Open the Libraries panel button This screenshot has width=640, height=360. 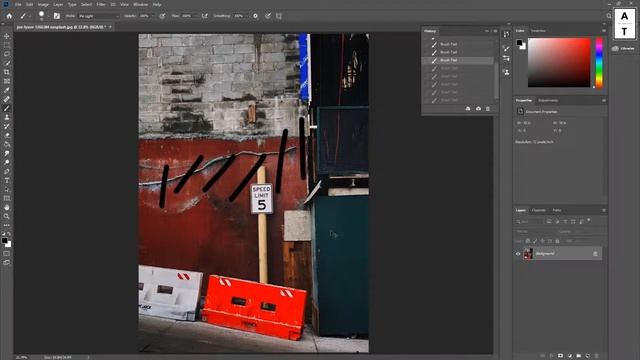pyautogui.click(x=623, y=48)
